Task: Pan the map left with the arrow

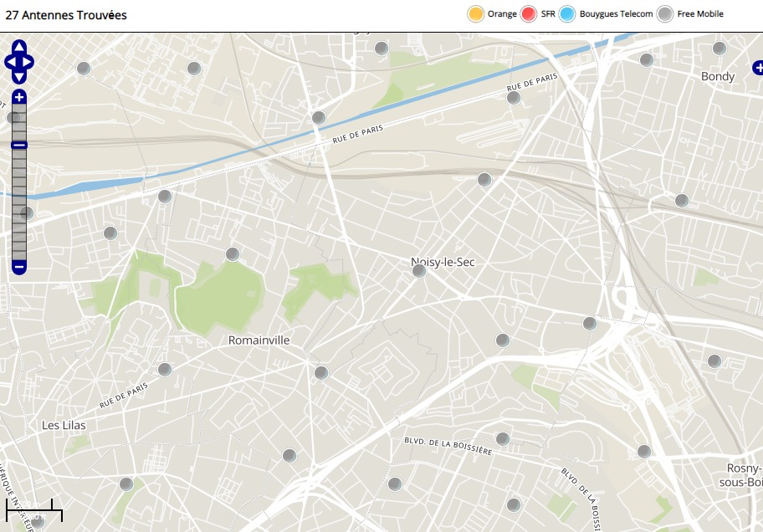Action: point(9,62)
